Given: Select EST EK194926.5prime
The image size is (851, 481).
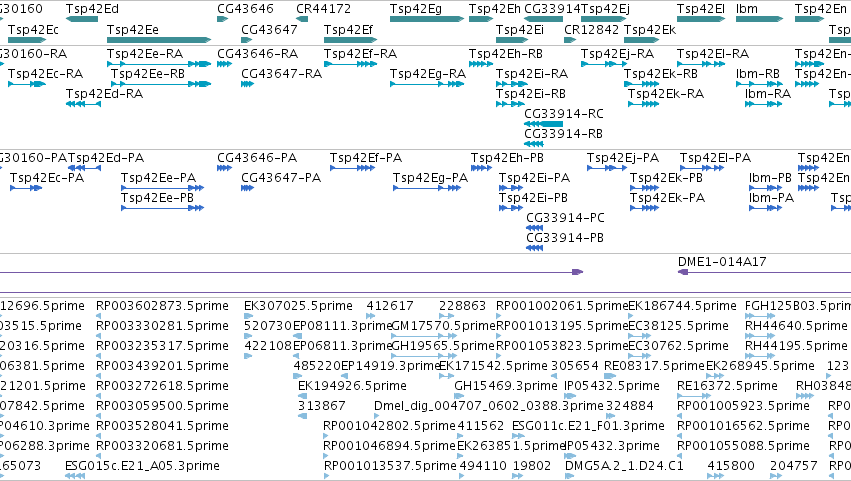Looking at the screenshot, I should point(352,386).
